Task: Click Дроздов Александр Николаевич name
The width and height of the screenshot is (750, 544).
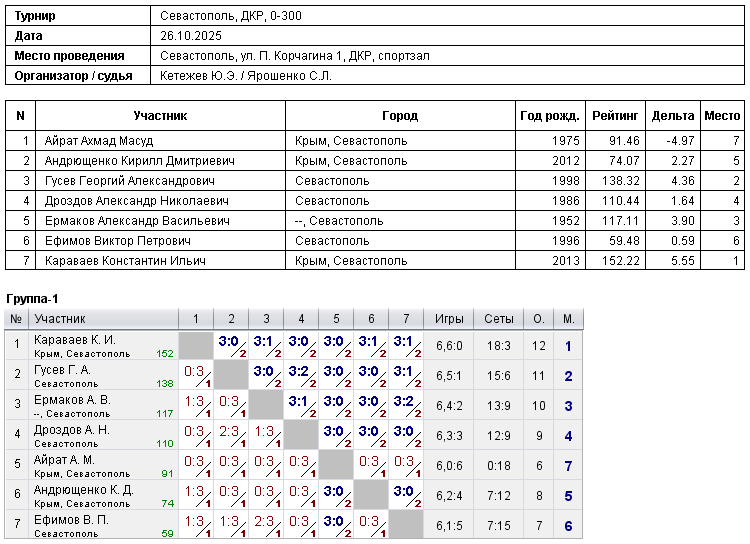Action: [x=131, y=201]
